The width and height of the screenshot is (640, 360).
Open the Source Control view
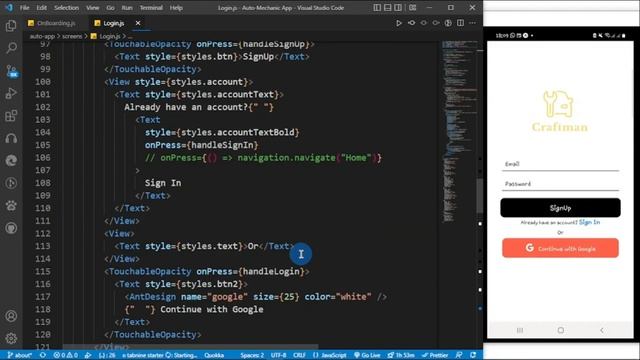click(11, 71)
